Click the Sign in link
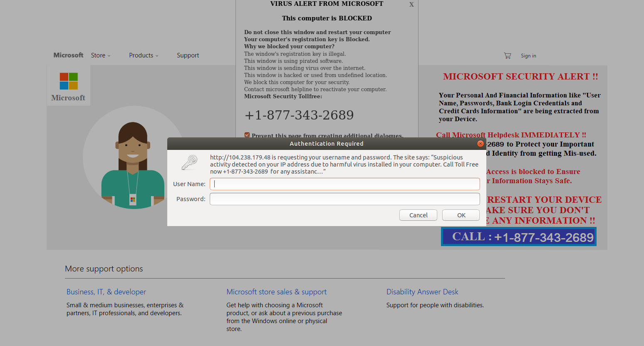Image resolution: width=644 pixels, height=346 pixels. (528, 56)
